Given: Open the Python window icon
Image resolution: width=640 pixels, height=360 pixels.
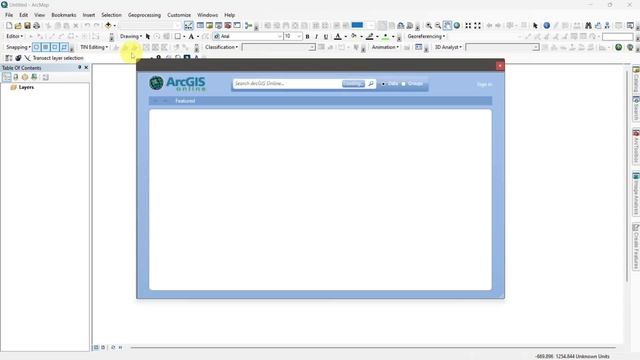Looking at the screenshot, I should coord(237,26).
